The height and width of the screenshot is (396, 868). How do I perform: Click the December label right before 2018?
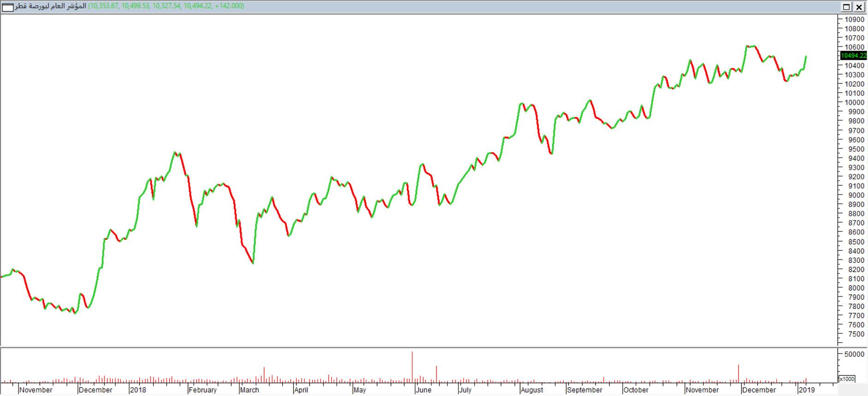95,390
